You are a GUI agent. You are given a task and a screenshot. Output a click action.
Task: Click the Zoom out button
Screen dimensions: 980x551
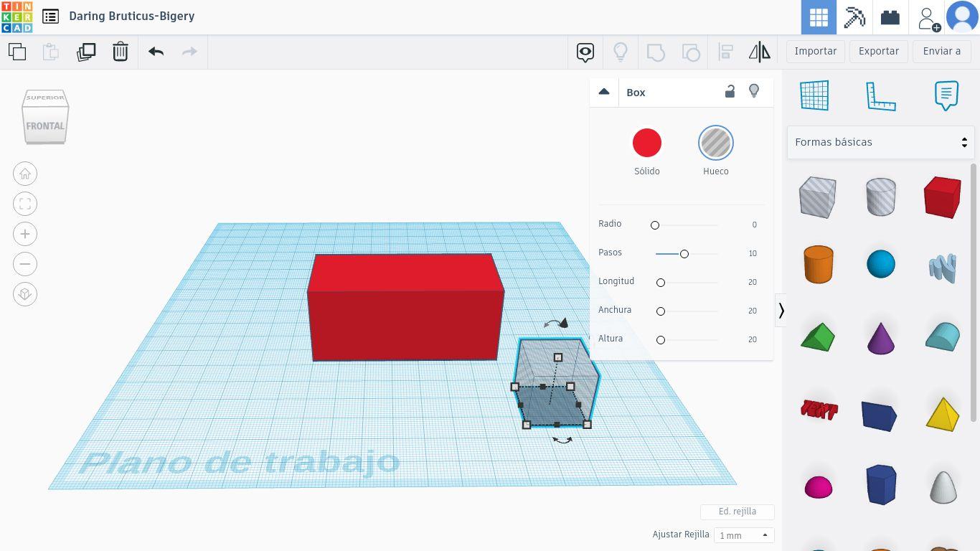click(25, 264)
